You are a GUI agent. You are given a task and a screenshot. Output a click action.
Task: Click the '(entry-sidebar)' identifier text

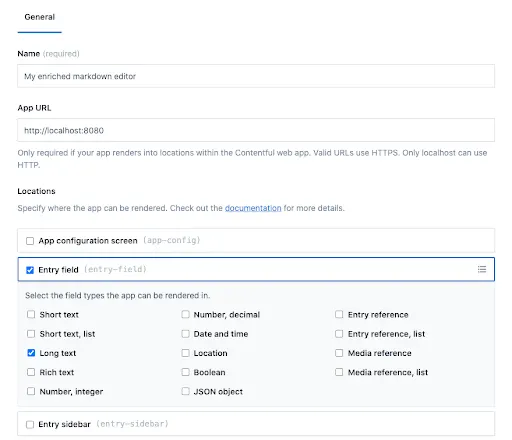click(x=132, y=424)
